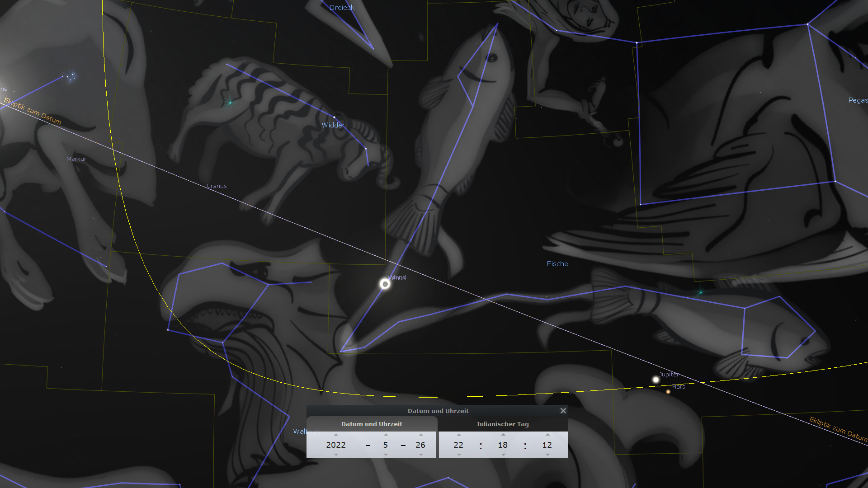Increase the seconds 12 with its up arrow
The width and height of the screenshot is (868, 488).
[547, 435]
